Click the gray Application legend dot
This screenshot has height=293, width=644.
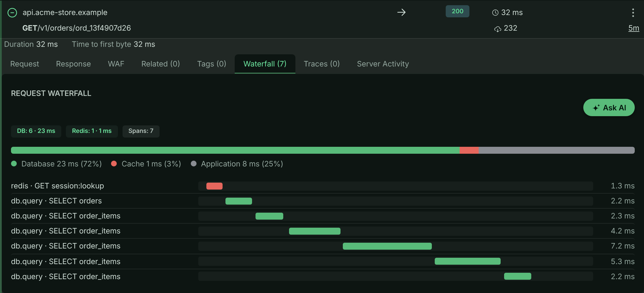pyautogui.click(x=194, y=164)
